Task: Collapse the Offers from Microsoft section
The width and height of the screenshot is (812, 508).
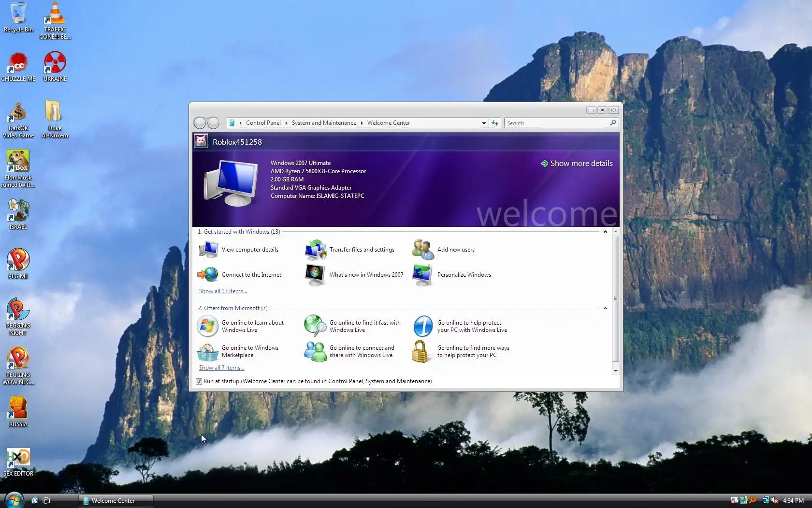Action: (x=605, y=308)
